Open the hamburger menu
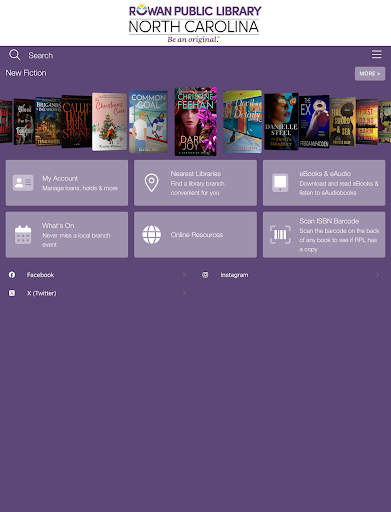The width and height of the screenshot is (391, 512). point(377,54)
